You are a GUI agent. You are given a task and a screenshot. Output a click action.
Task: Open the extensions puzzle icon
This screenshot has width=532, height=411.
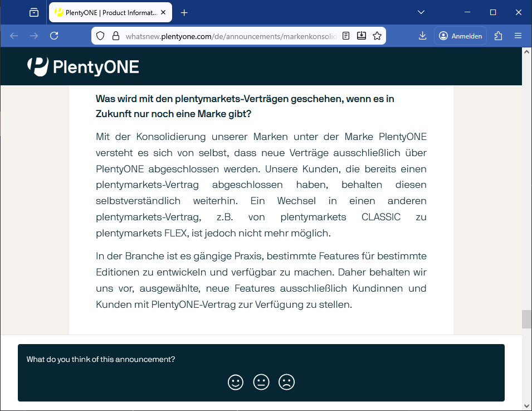(498, 36)
